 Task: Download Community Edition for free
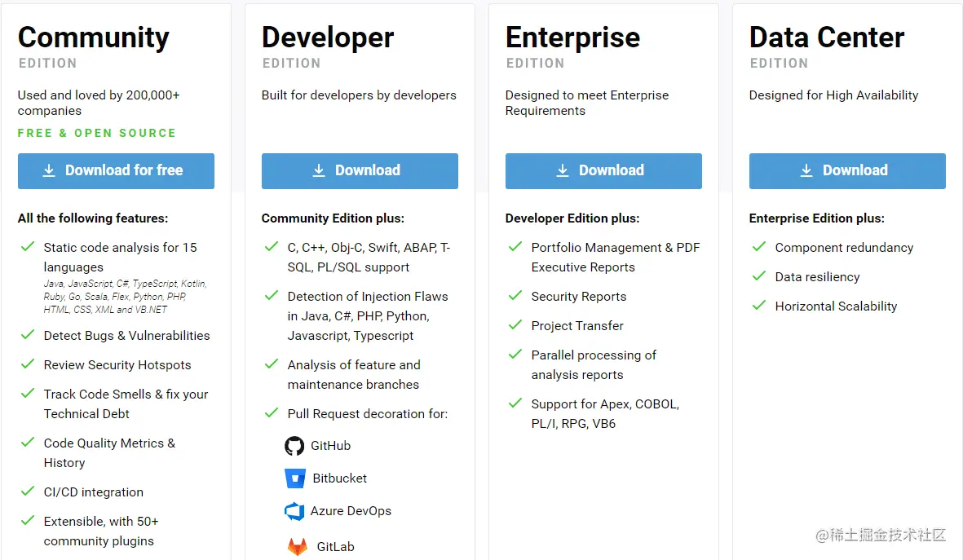coord(116,170)
